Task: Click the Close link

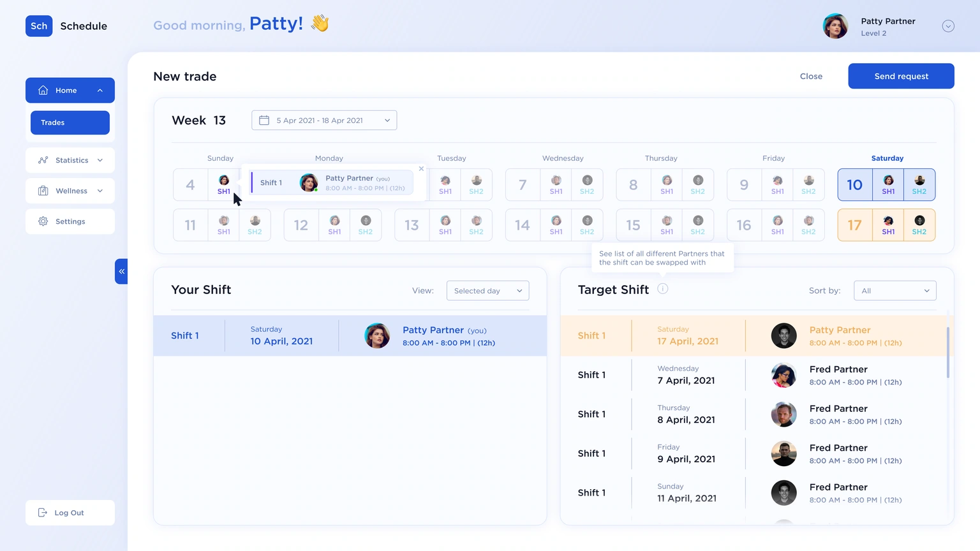Action: click(811, 77)
